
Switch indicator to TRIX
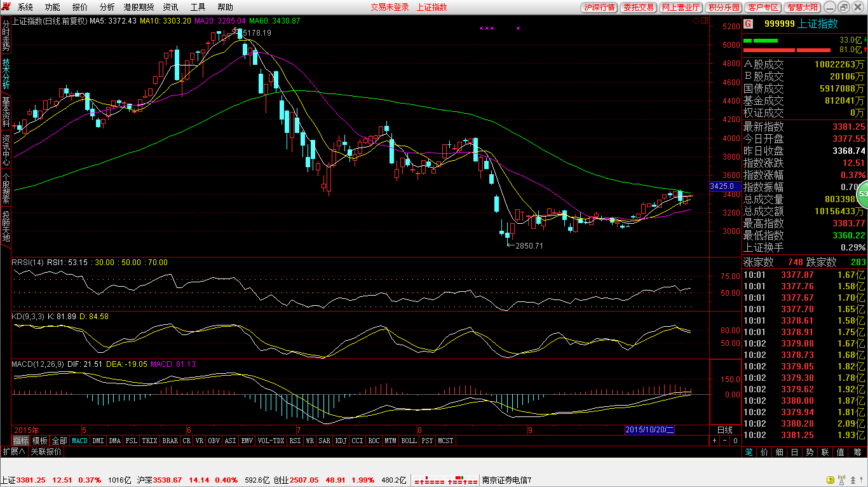click(x=150, y=441)
